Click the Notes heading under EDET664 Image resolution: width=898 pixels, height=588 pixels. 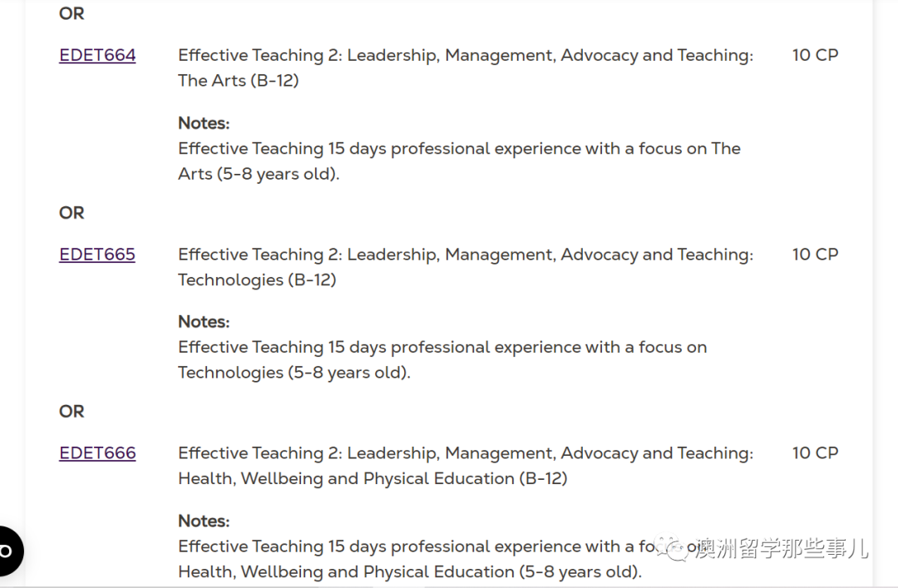[204, 122]
